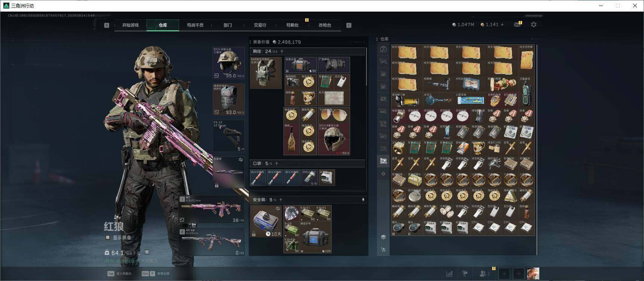Select the 仓库 tab
The width and height of the screenshot is (644, 281).
(x=163, y=25)
